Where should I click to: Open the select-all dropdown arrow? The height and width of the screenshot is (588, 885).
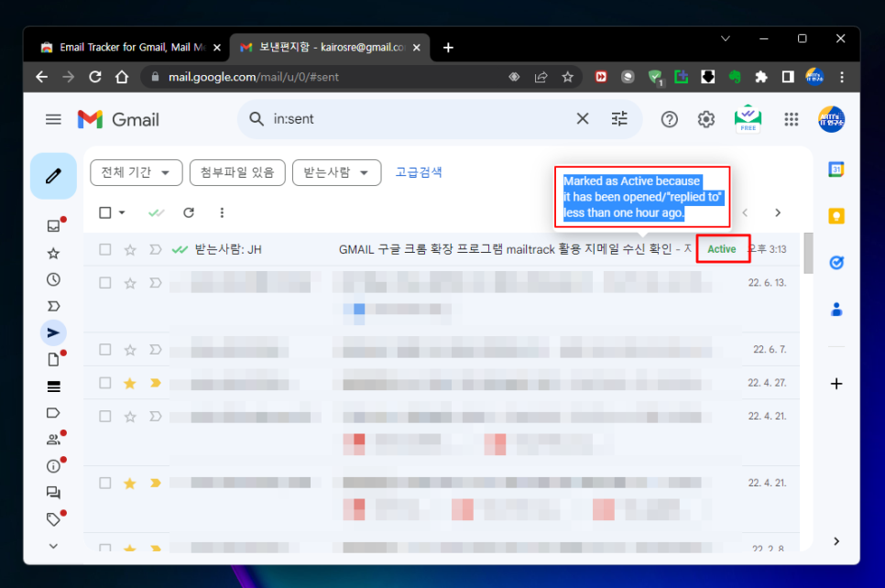122,212
